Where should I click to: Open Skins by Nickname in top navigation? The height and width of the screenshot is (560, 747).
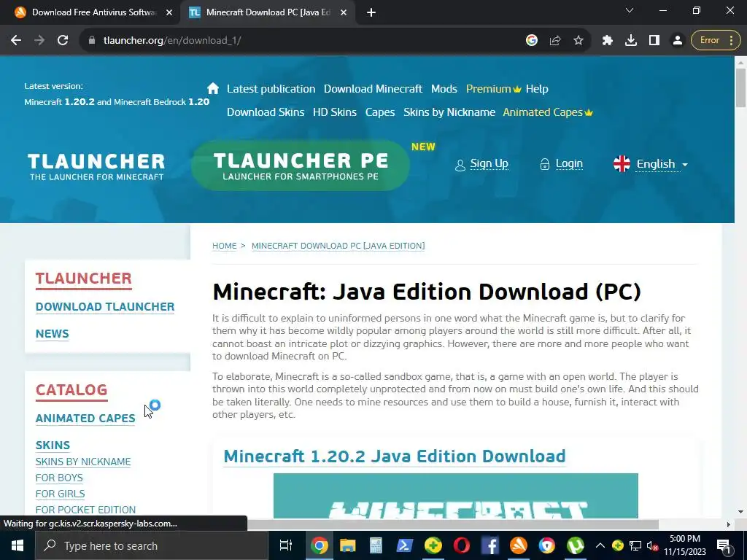(x=449, y=112)
